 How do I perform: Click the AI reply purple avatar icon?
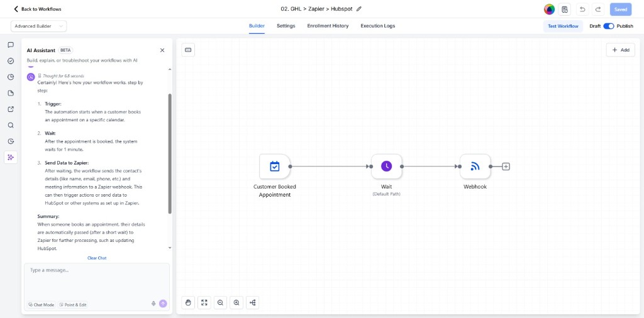tap(31, 77)
